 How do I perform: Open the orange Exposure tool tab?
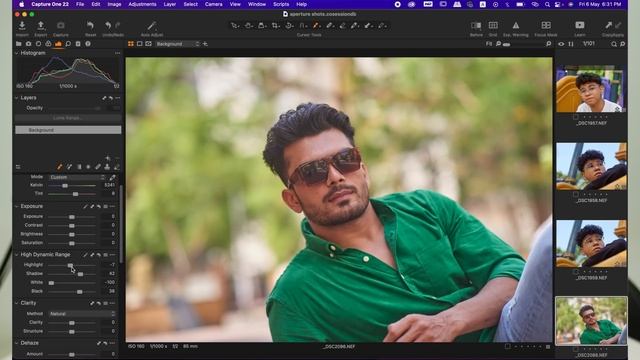point(58,44)
